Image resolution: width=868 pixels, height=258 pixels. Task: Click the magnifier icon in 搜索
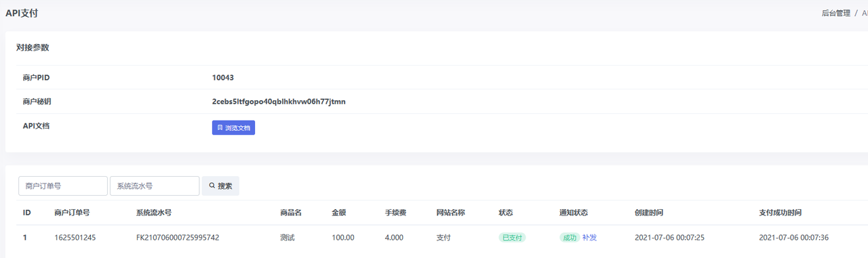click(x=212, y=186)
